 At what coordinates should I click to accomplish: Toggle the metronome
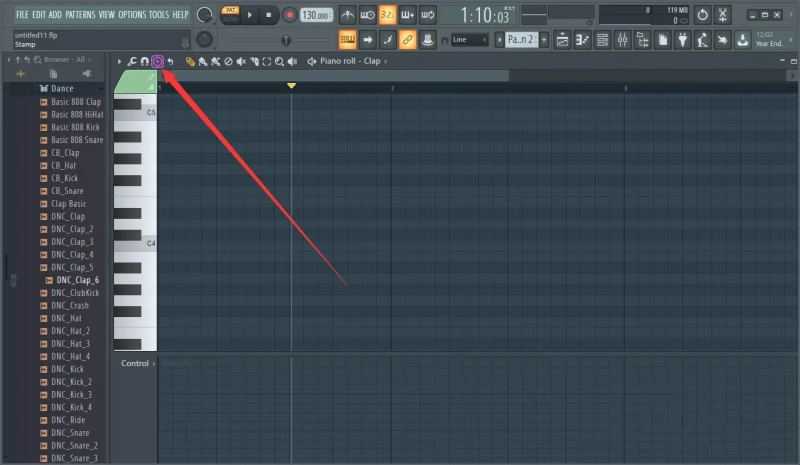pyautogui.click(x=347, y=15)
